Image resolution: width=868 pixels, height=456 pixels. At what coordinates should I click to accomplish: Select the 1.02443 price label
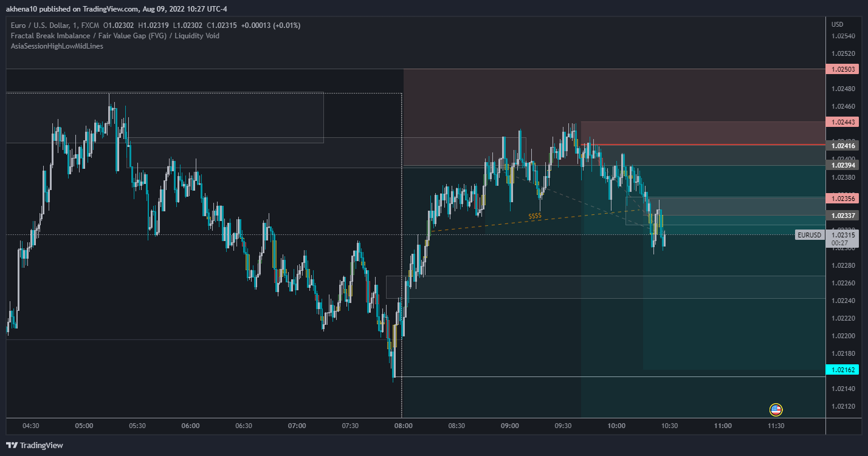point(842,122)
